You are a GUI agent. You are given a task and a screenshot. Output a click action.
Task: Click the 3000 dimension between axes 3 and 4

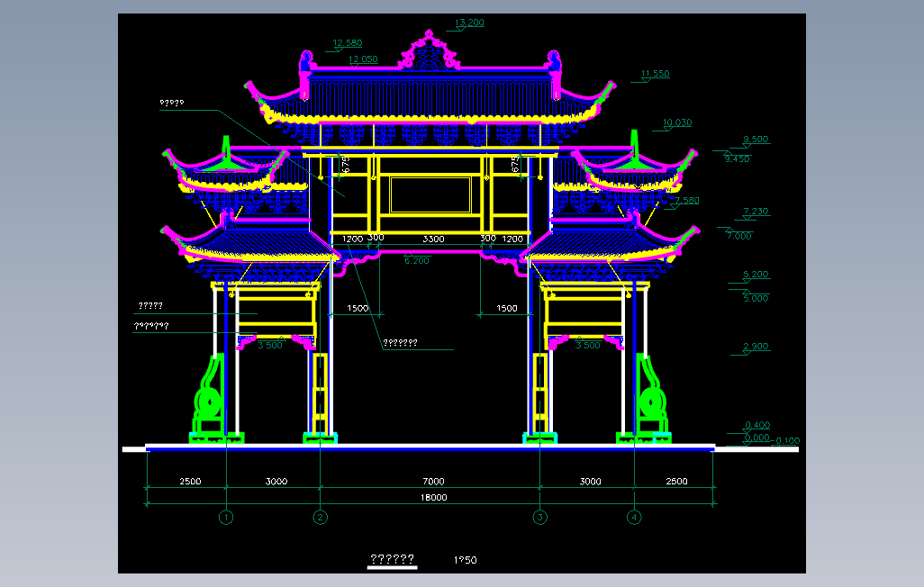click(590, 482)
